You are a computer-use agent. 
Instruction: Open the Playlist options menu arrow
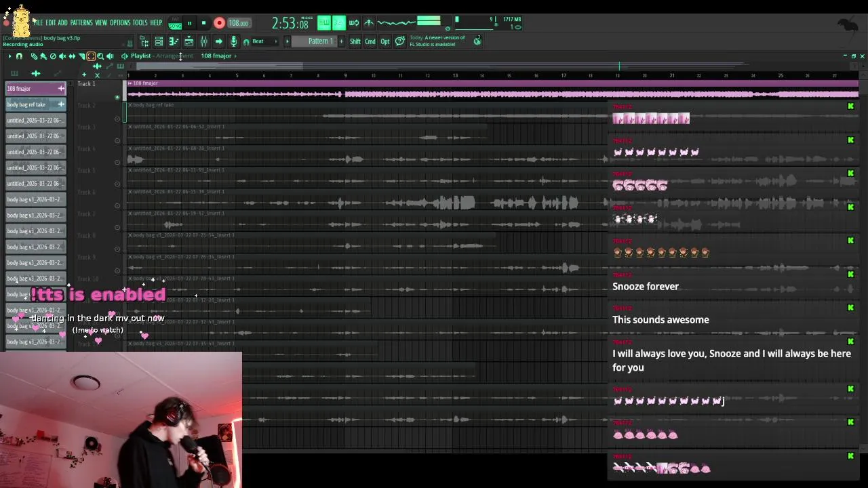[9, 56]
